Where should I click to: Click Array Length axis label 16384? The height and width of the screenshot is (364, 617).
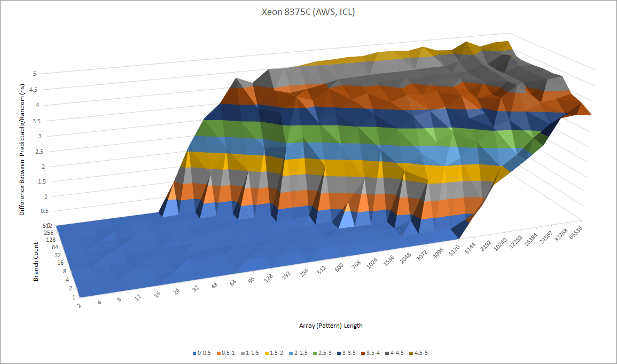531,240
